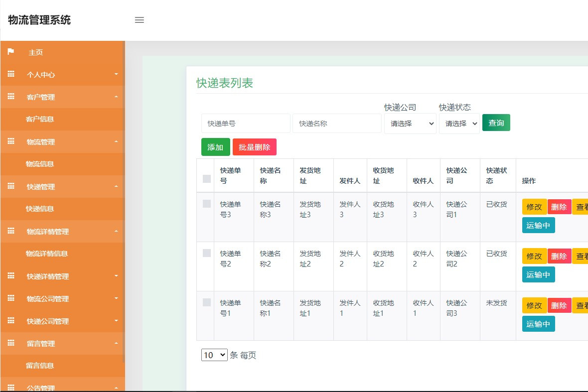Click 运输中 for 快递单号3 row

pyautogui.click(x=539, y=225)
